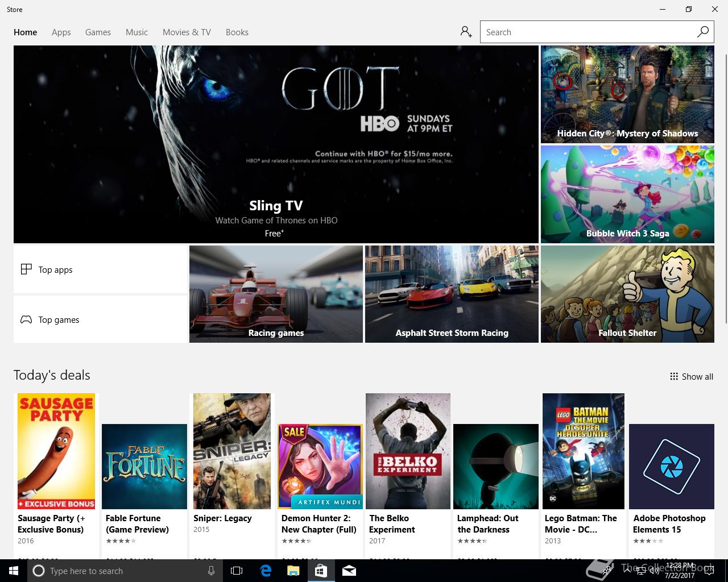Click the Sling TV title text
Image resolution: width=728 pixels, height=582 pixels.
[x=276, y=206]
